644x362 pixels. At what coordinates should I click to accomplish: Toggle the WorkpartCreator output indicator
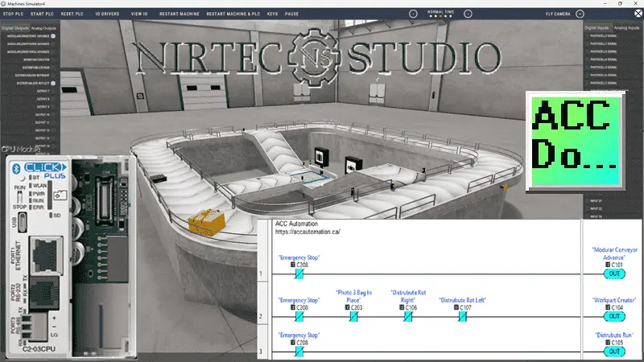(x=53, y=60)
